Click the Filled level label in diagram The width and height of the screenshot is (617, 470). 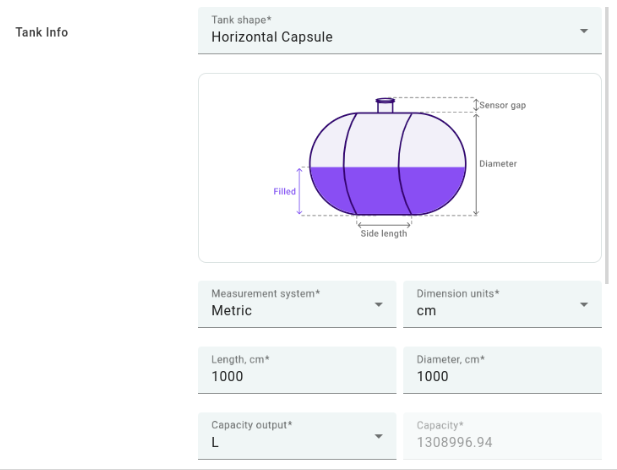[x=284, y=191]
